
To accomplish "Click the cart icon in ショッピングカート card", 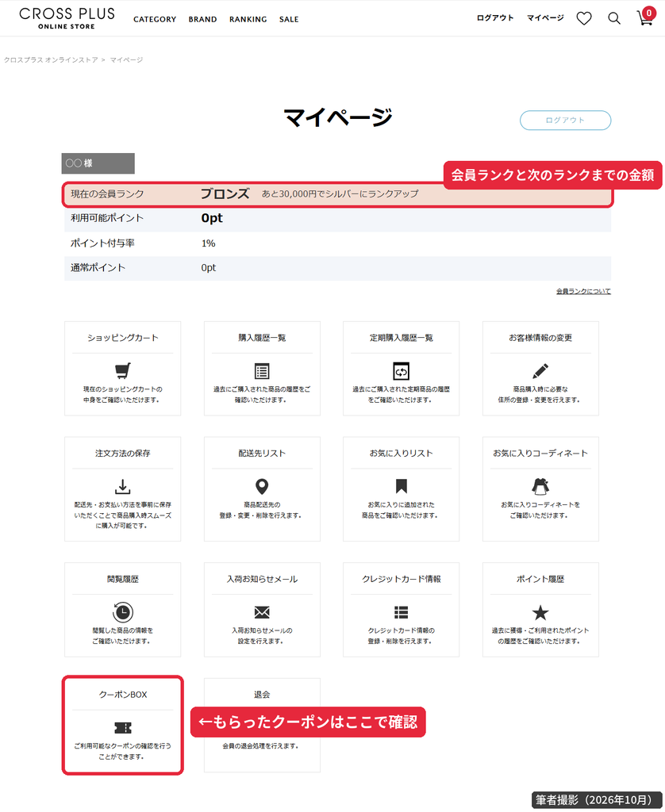I will click(123, 370).
